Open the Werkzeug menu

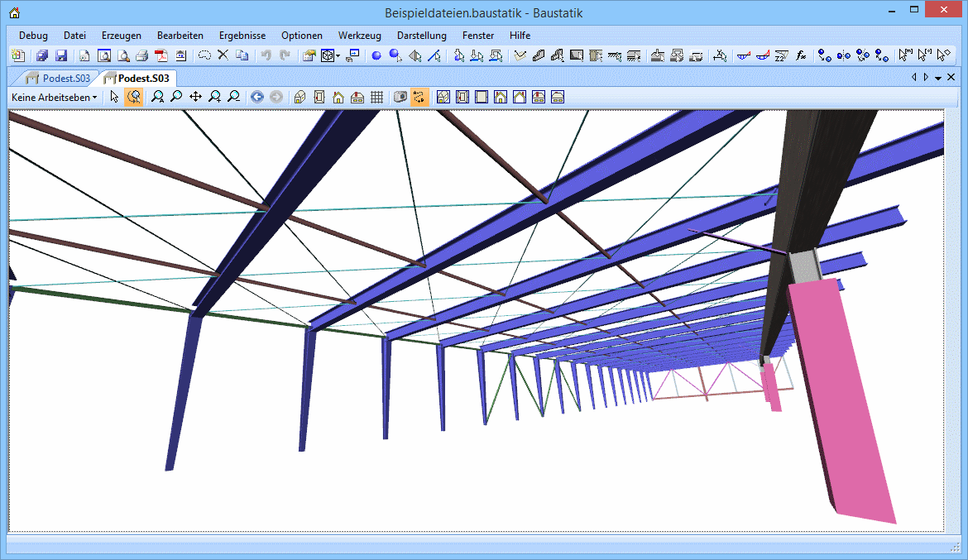point(359,36)
